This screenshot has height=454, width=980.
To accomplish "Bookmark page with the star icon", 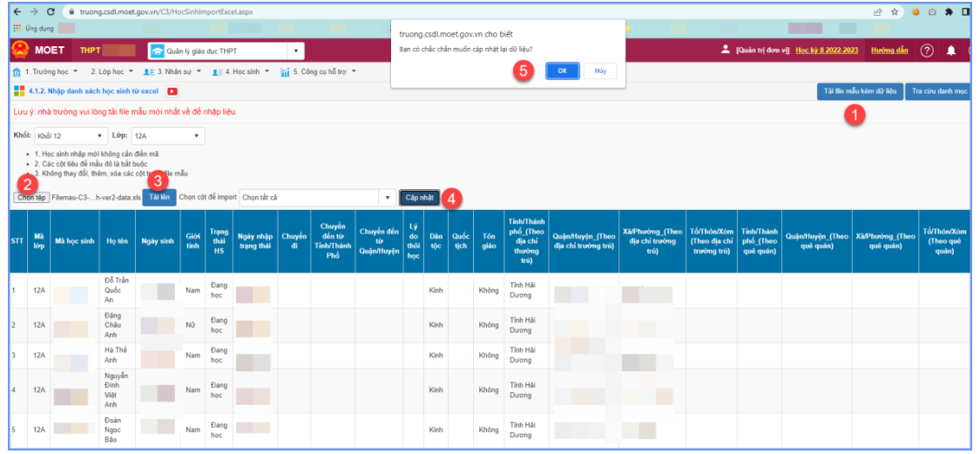I will click(x=895, y=12).
